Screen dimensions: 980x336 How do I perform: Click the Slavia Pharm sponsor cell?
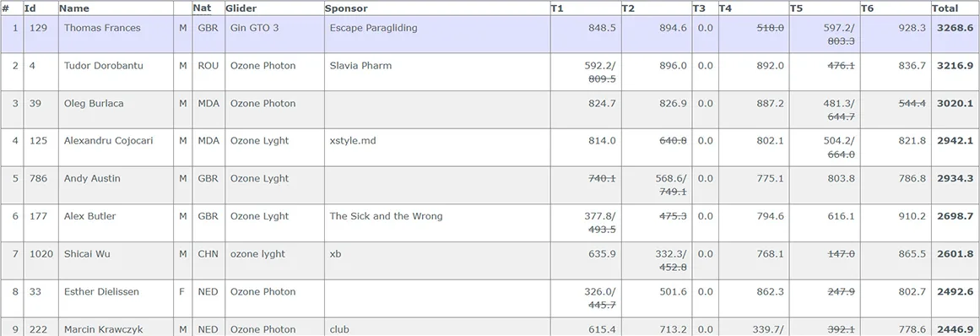click(x=437, y=72)
